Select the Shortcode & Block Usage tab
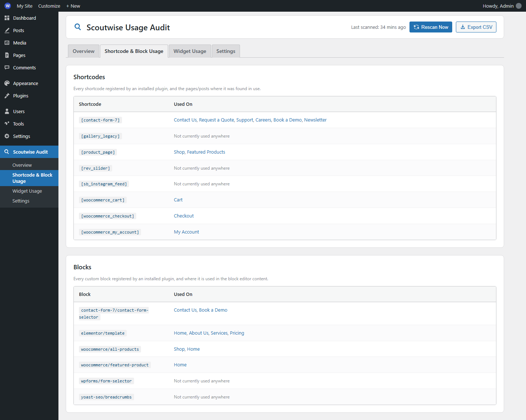 point(134,51)
